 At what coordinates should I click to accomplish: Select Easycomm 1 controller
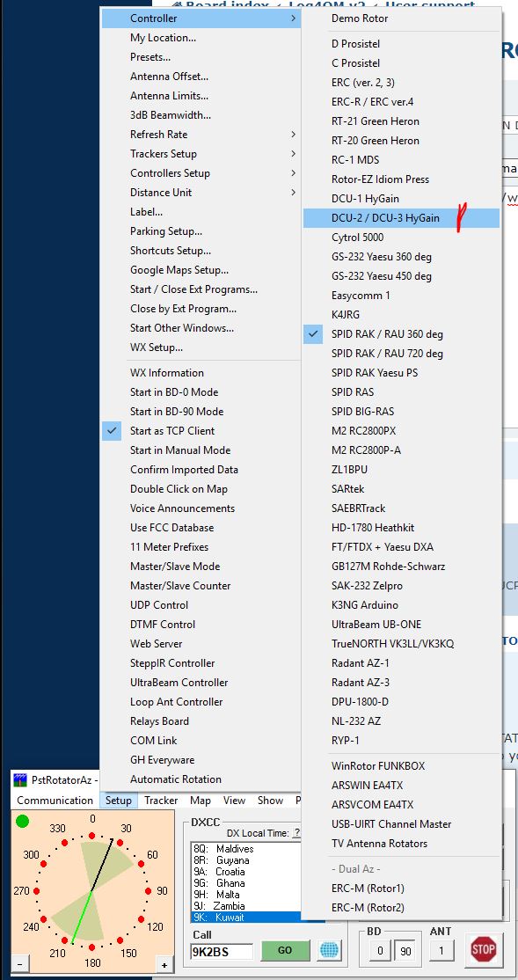pos(401,295)
